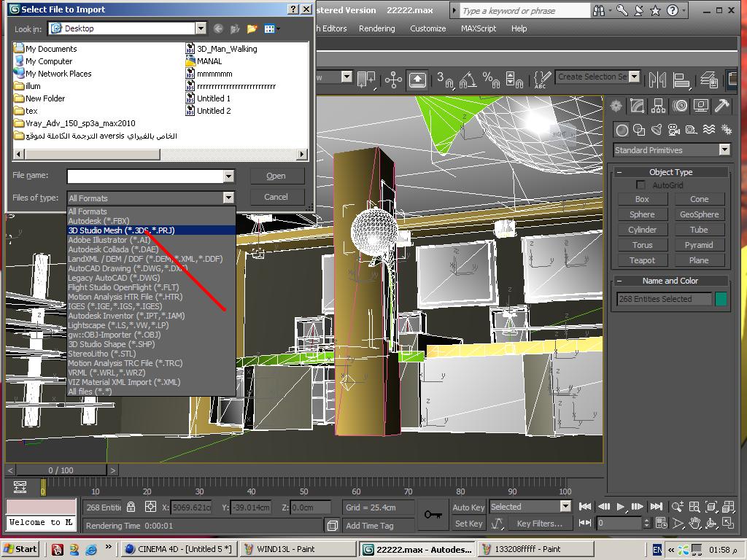
Task: Toggle Set Key mode
Action: coord(468,524)
